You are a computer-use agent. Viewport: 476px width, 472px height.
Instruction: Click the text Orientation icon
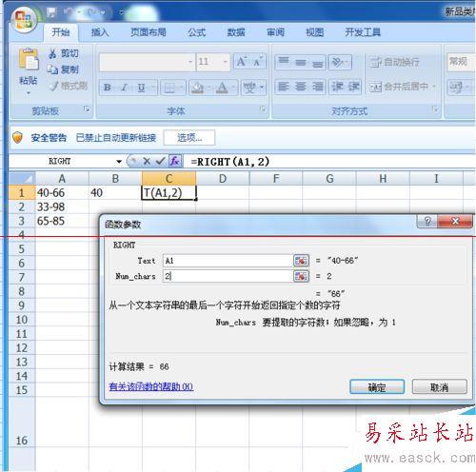[338, 62]
